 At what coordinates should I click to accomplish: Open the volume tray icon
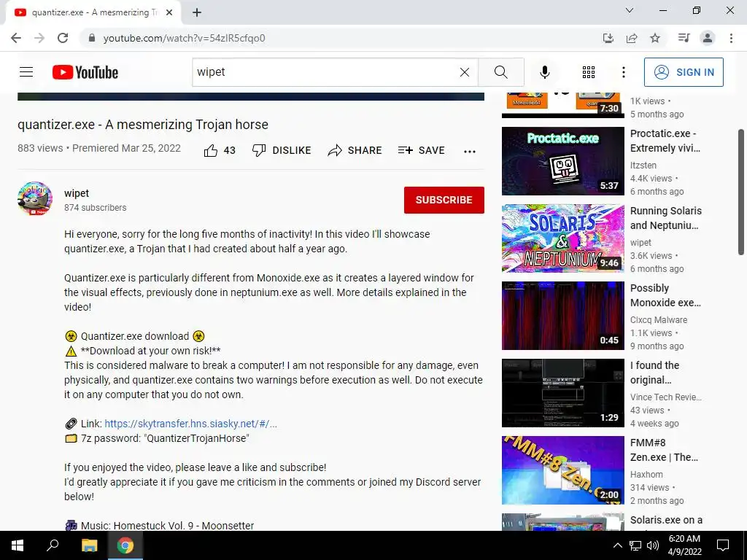(653, 545)
